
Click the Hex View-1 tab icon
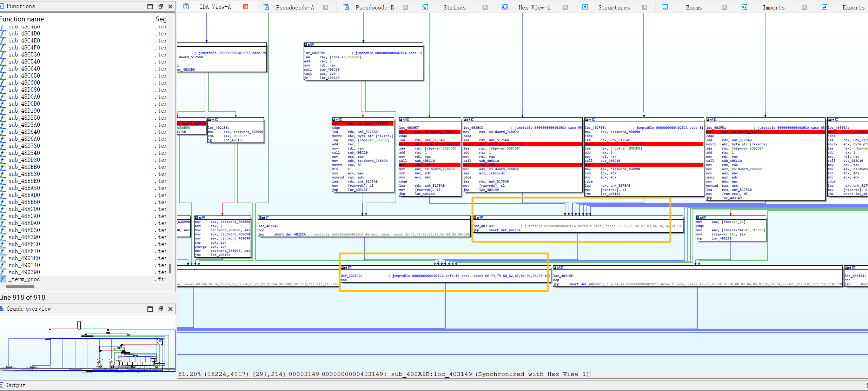tap(505, 7)
